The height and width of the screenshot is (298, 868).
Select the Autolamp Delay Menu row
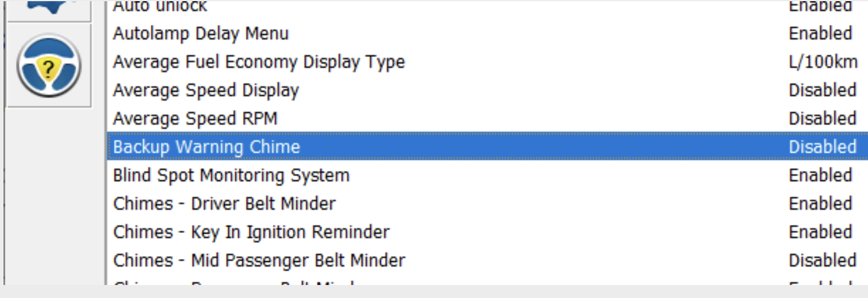pyautogui.click(x=488, y=34)
